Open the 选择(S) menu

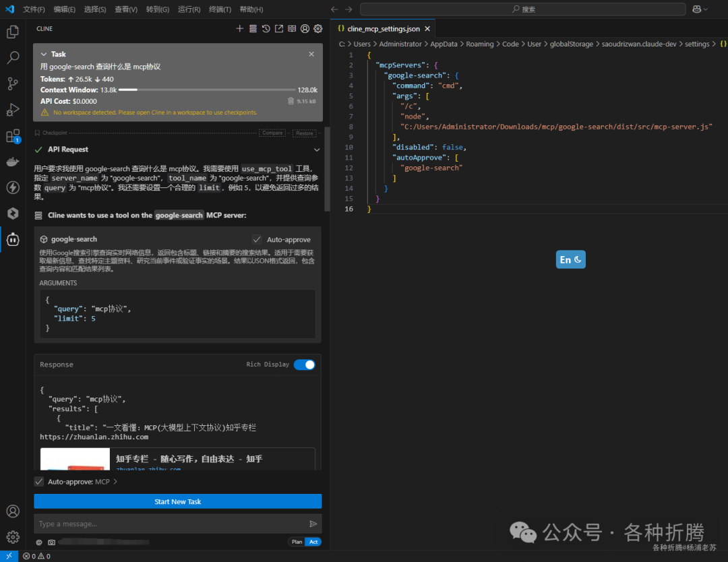95,9
